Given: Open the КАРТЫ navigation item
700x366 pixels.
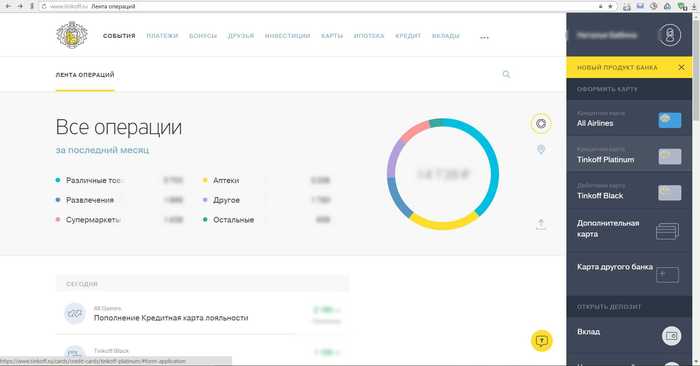Looking at the screenshot, I should point(332,36).
